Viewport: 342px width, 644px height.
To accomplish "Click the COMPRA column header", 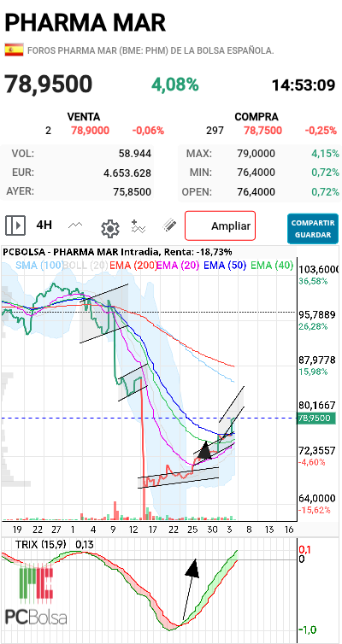I will [x=256, y=117].
